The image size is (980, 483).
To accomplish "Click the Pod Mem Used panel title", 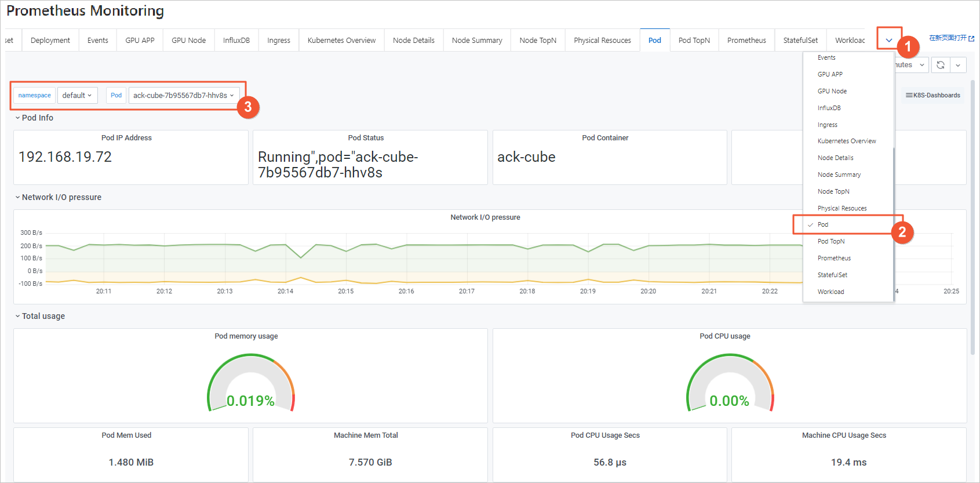I will pos(126,435).
